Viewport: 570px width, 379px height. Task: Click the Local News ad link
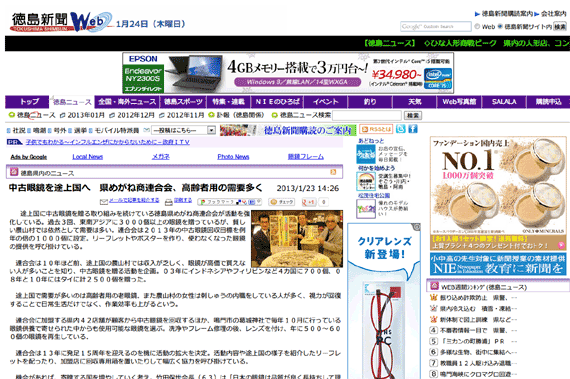[x=88, y=157]
